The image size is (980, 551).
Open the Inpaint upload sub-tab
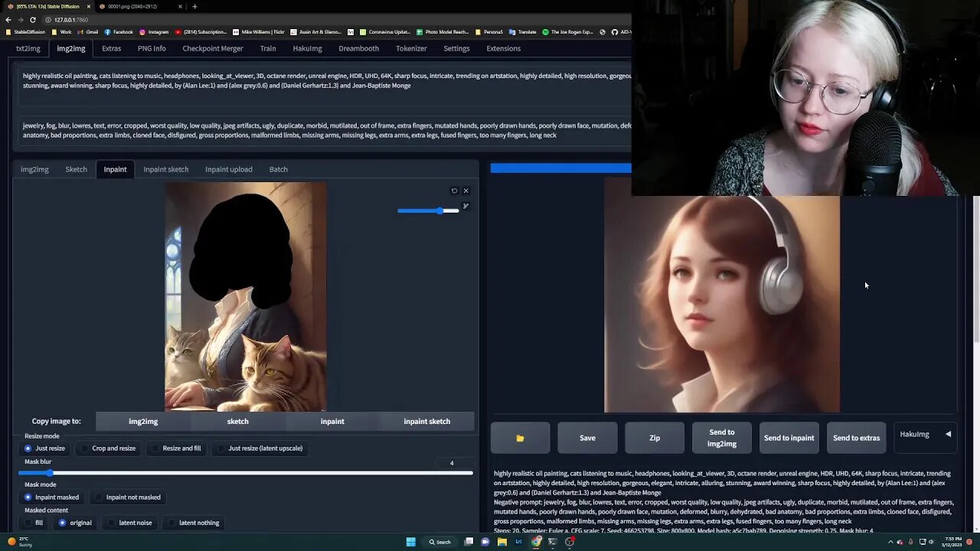[229, 169]
